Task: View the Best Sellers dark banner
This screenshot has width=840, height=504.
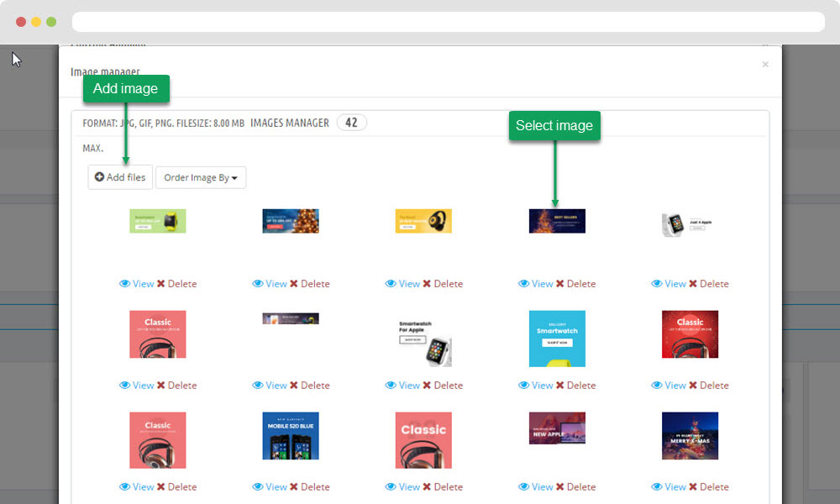Action: point(536,284)
